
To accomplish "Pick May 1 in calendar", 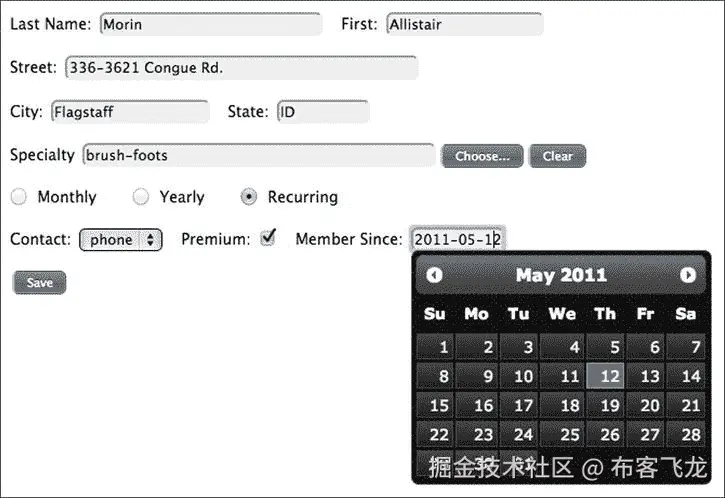I will [x=435, y=347].
